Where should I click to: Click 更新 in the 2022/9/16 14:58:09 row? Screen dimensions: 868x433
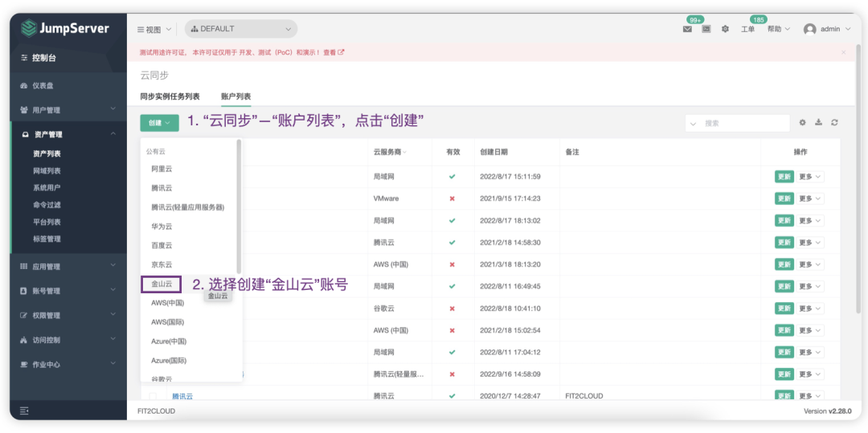(784, 374)
